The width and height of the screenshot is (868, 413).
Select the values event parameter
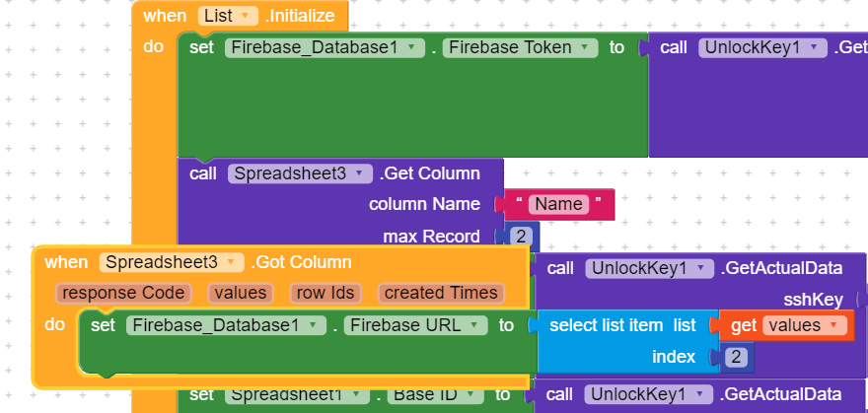coord(240,293)
